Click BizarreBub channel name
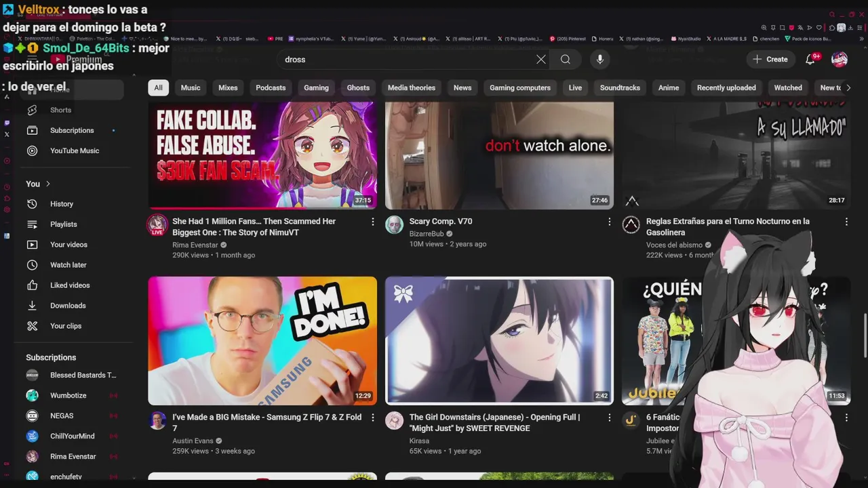 [427, 234]
